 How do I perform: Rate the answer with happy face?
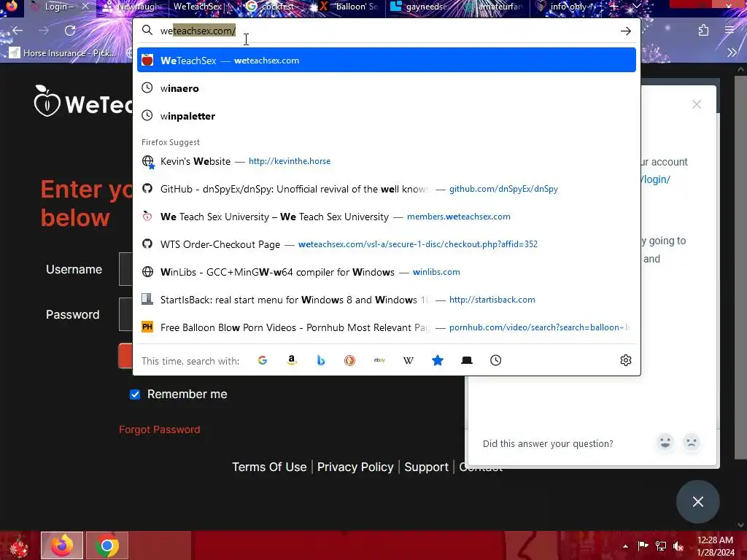[x=665, y=443]
